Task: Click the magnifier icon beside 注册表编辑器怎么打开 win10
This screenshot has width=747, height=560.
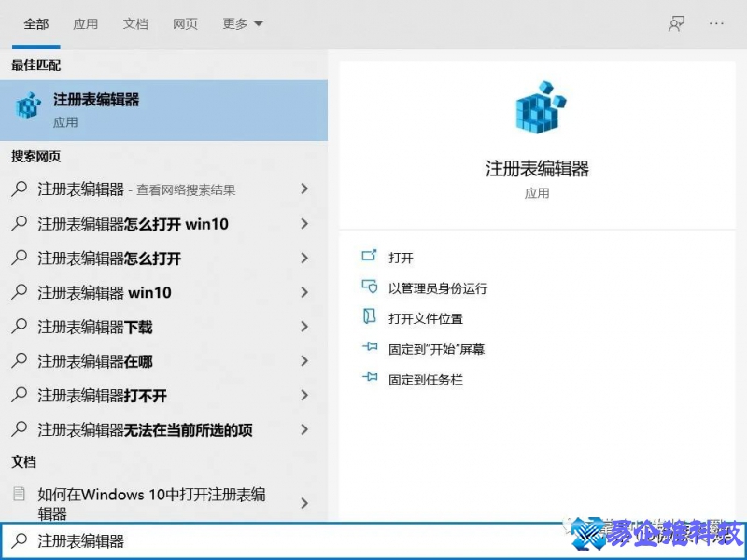Action: coord(19,224)
